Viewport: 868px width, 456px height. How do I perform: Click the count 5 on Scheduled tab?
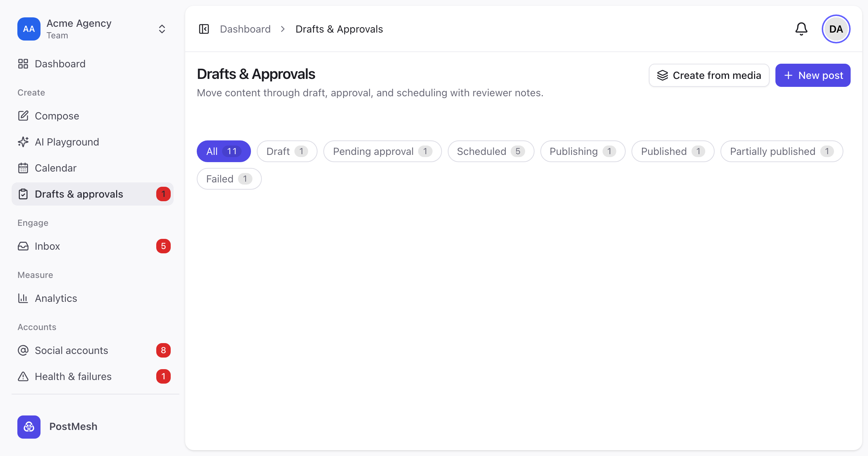518,151
